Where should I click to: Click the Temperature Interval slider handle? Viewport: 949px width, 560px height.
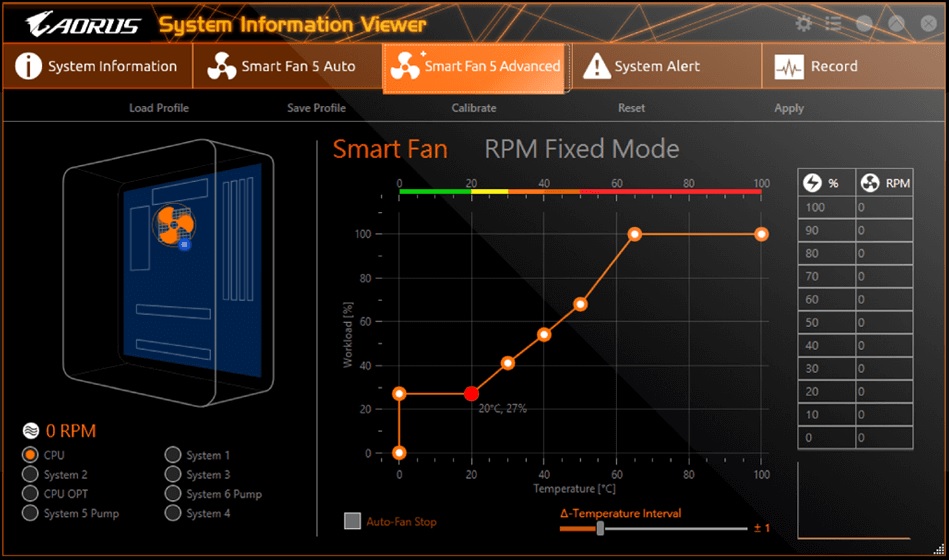tap(600, 528)
